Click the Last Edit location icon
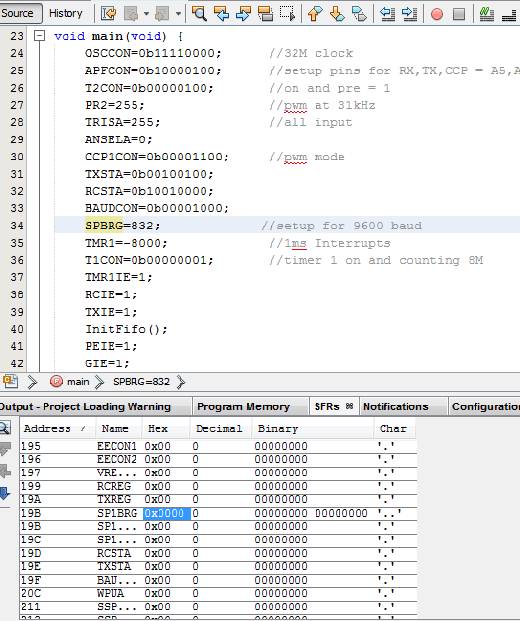Screen dimensions: 520x621 (109, 13)
